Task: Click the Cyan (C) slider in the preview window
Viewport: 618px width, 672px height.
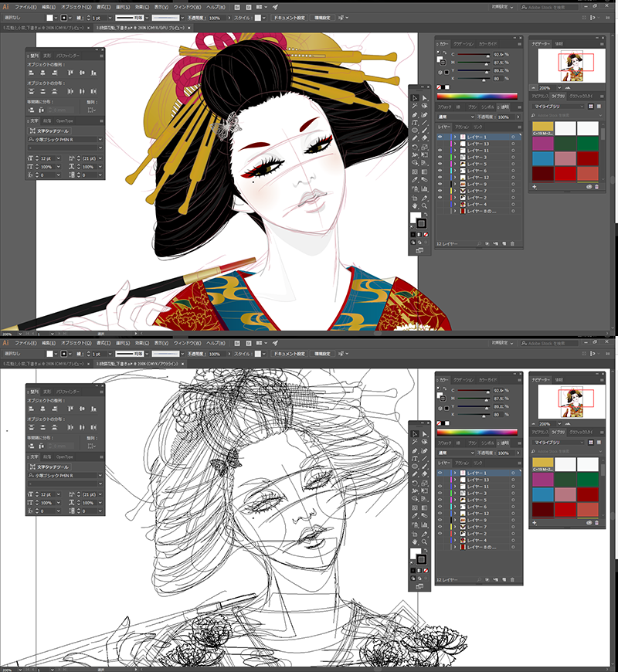Action: (x=474, y=55)
